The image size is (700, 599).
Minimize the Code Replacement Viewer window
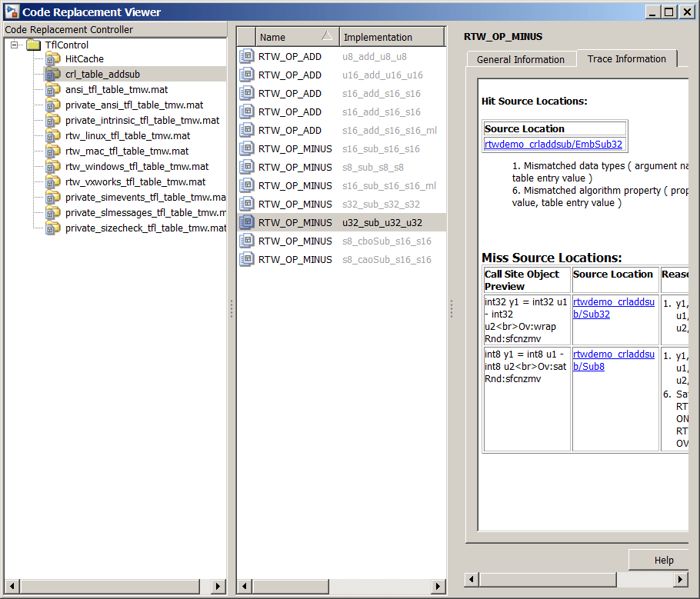point(652,12)
